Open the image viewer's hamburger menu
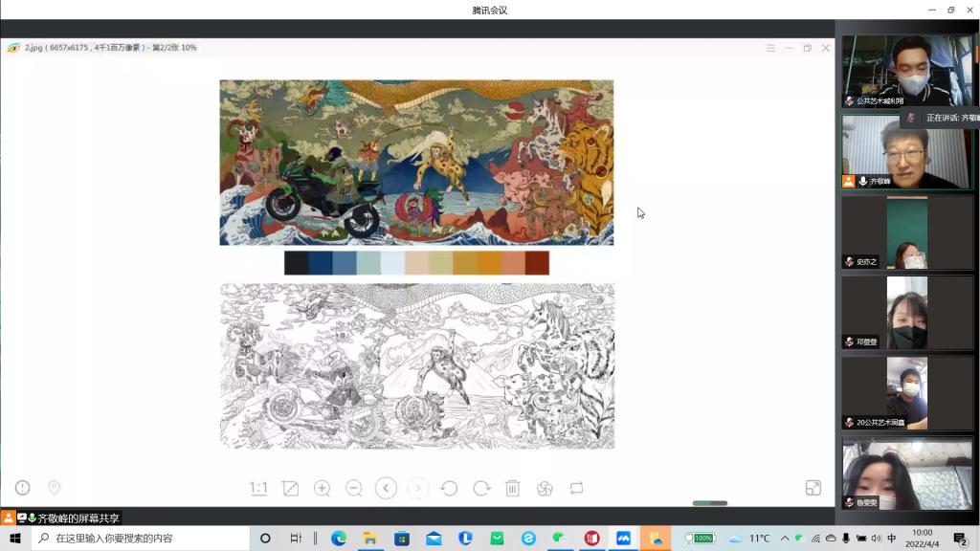This screenshot has height=551, width=980. [770, 48]
